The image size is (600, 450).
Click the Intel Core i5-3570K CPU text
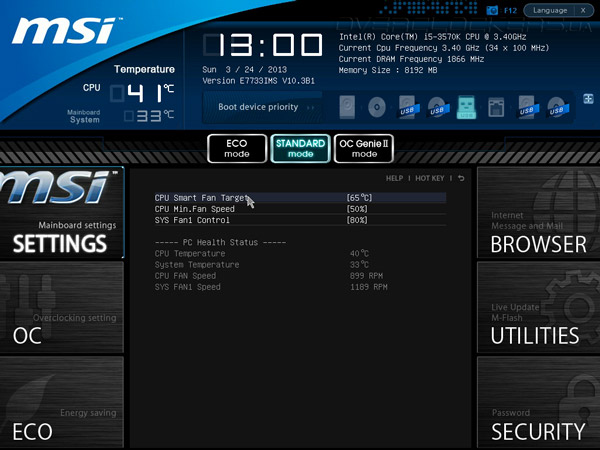click(x=432, y=37)
